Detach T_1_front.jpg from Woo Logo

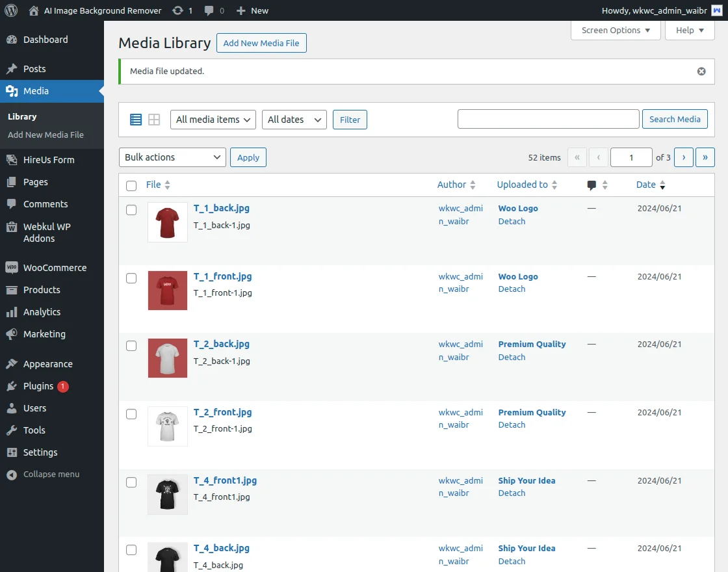[x=512, y=289]
